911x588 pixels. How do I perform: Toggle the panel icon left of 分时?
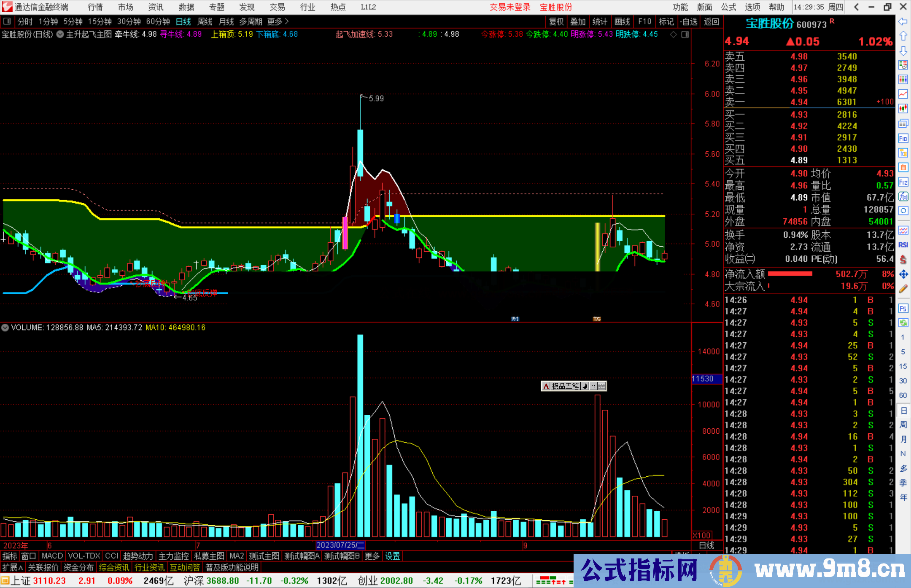(7, 21)
